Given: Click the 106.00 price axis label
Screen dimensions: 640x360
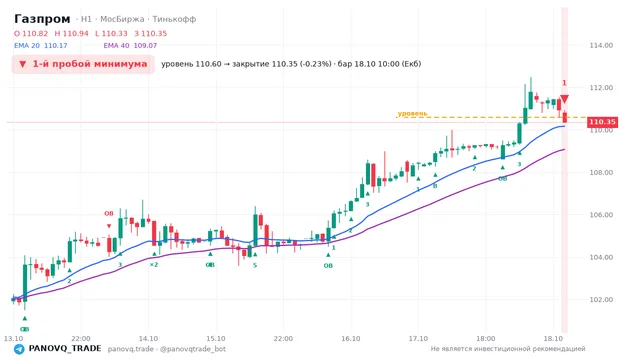Looking at the screenshot, I should [601, 215].
